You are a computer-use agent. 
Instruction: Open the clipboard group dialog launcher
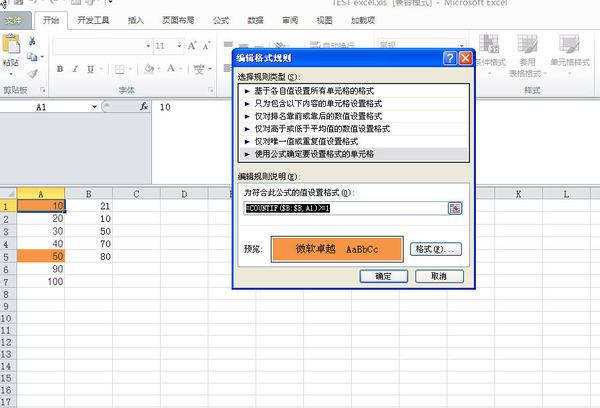tap(43, 90)
